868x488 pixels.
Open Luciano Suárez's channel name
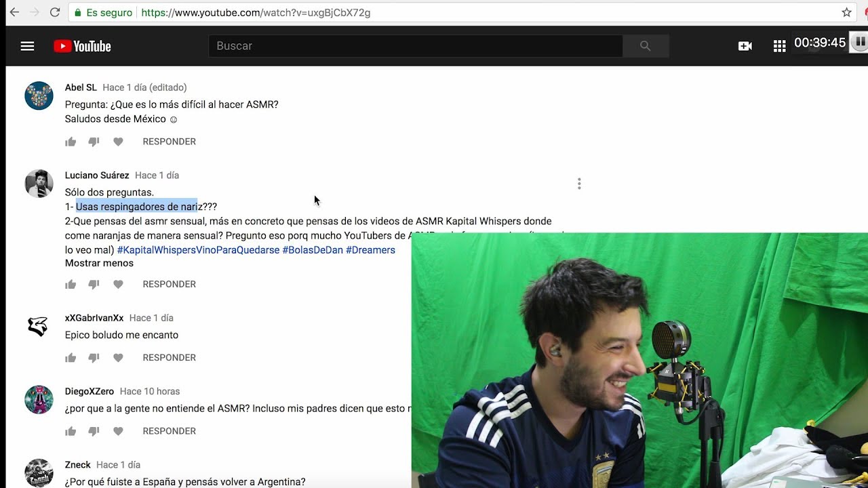click(97, 176)
